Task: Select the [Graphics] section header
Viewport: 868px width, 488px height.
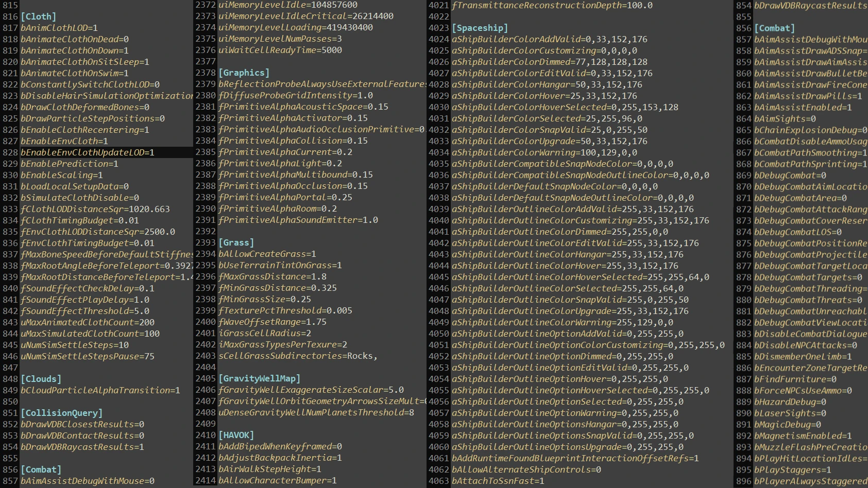Action: [x=245, y=73]
